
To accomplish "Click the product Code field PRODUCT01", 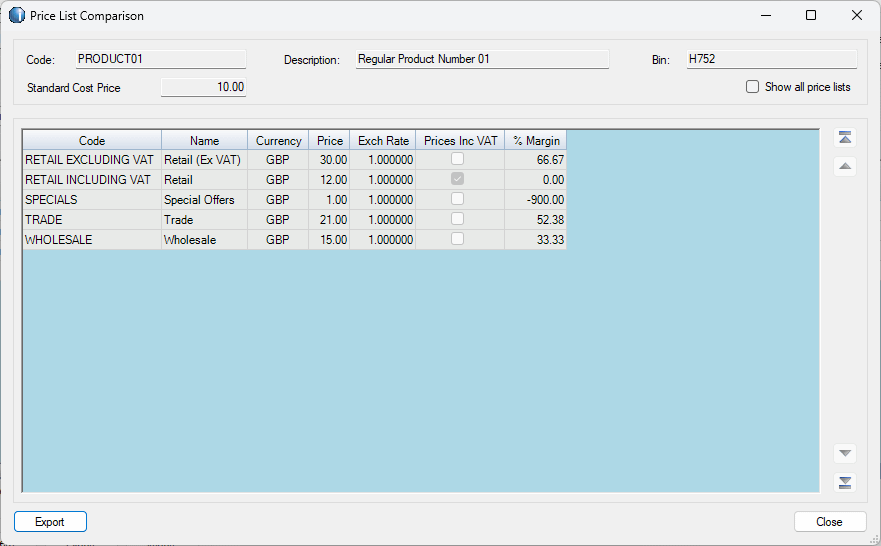I will [x=160, y=60].
